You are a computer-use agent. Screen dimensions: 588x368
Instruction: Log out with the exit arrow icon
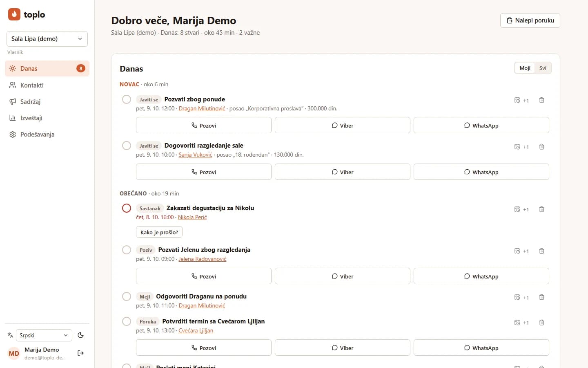(81, 353)
